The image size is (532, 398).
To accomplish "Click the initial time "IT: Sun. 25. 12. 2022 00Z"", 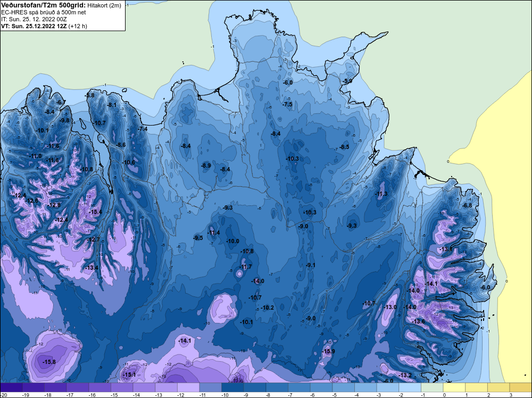I will tap(34, 19).
